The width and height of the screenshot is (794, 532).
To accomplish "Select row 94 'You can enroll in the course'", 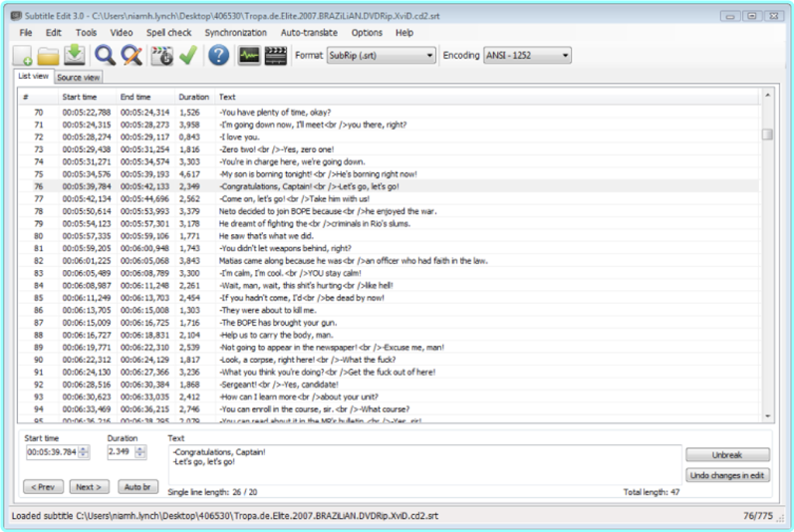I will coord(389,409).
